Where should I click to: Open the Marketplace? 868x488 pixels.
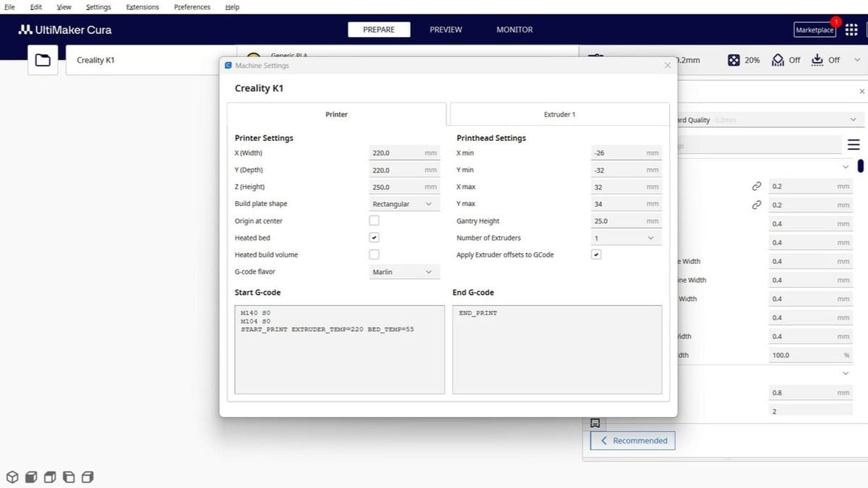coord(814,30)
